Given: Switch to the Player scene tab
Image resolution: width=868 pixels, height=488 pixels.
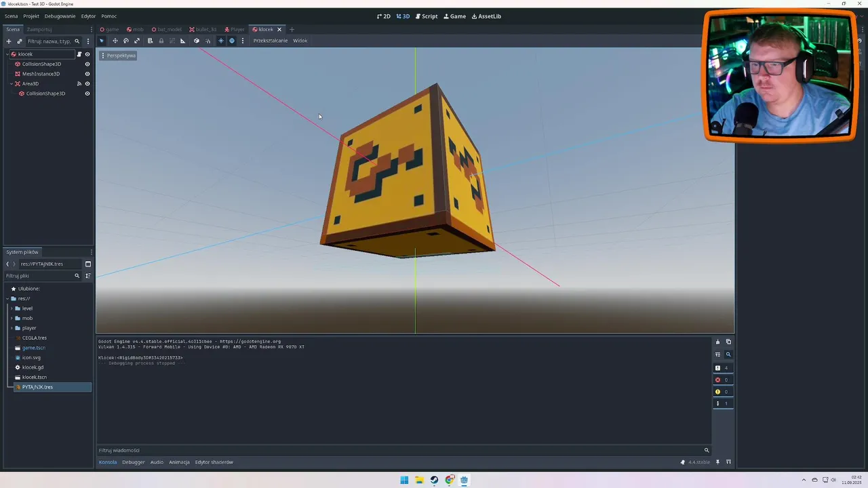Looking at the screenshot, I should [x=234, y=29].
